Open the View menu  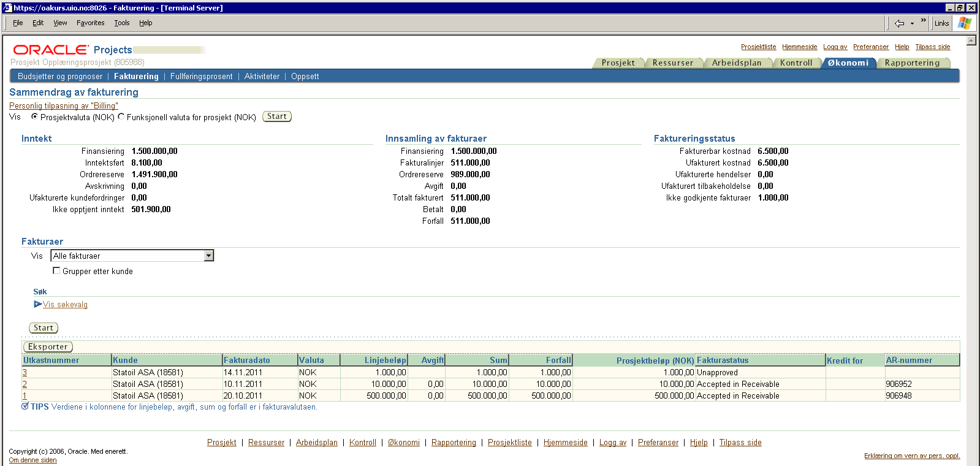coord(60,23)
